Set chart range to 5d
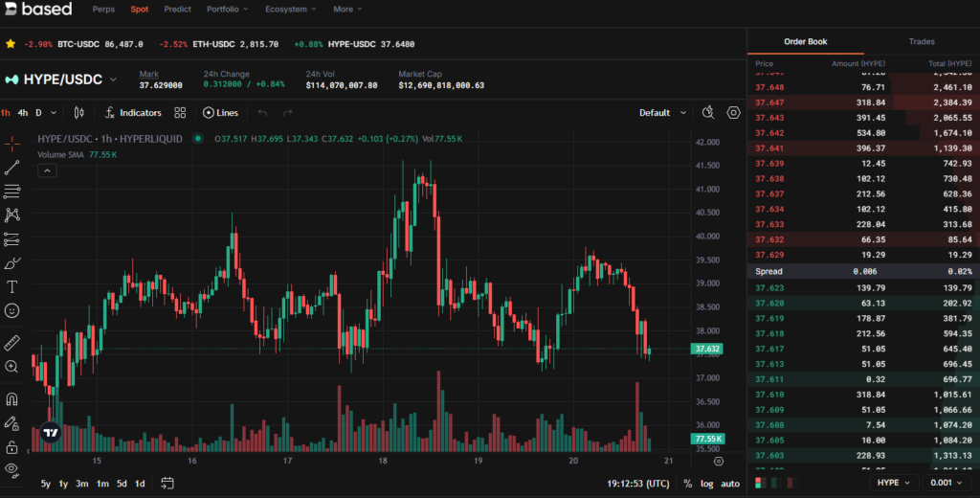 [122, 483]
